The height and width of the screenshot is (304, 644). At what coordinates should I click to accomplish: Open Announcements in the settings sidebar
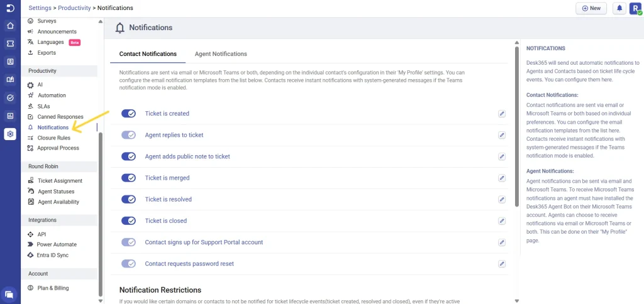tap(57, 31)
